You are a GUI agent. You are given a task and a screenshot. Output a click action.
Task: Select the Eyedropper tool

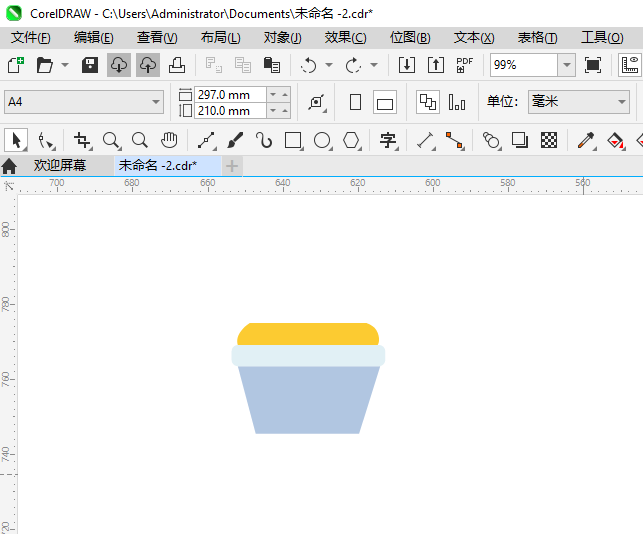point(586,141)
